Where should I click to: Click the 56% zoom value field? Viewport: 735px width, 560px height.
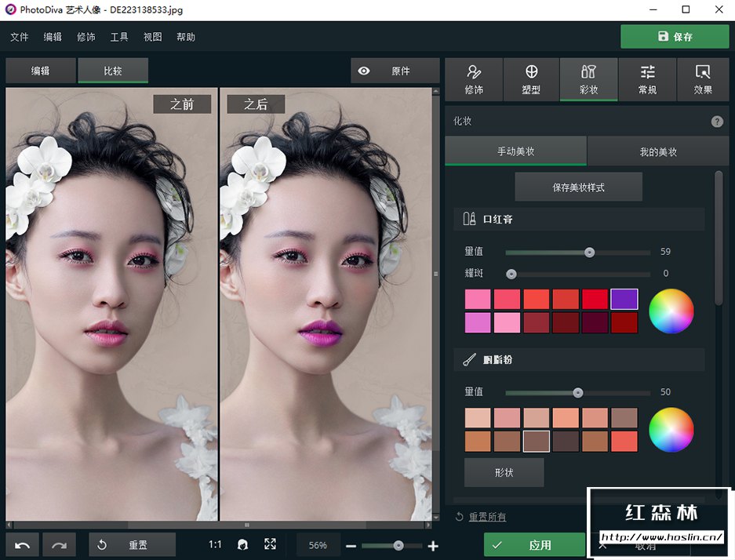coord(318,545)
